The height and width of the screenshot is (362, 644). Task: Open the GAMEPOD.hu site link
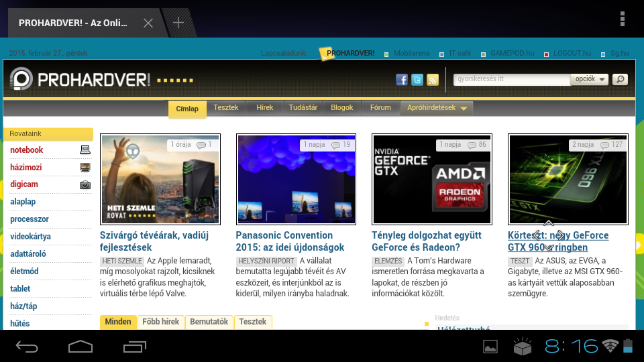coord(512,54)
